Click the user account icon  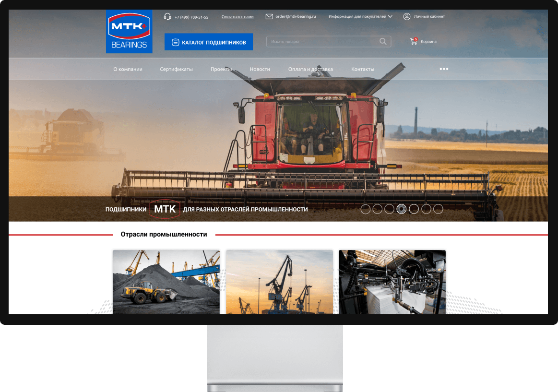[407, 16]
